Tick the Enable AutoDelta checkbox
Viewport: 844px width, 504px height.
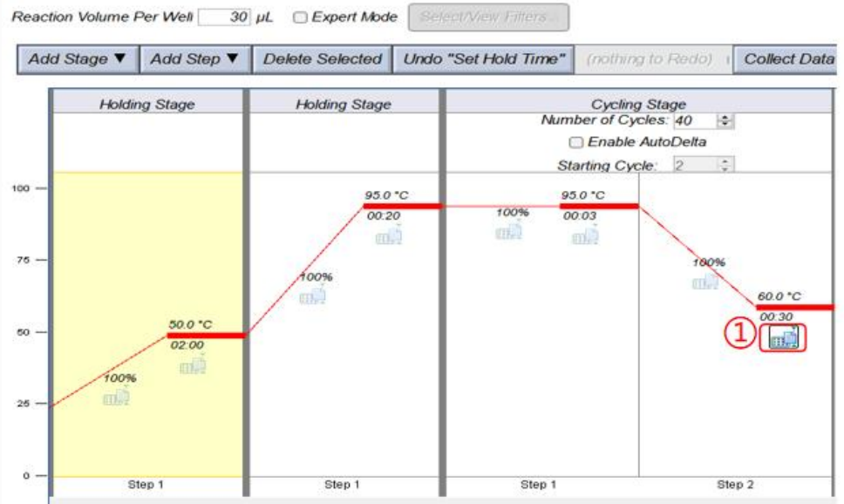(x=575, y=142)
